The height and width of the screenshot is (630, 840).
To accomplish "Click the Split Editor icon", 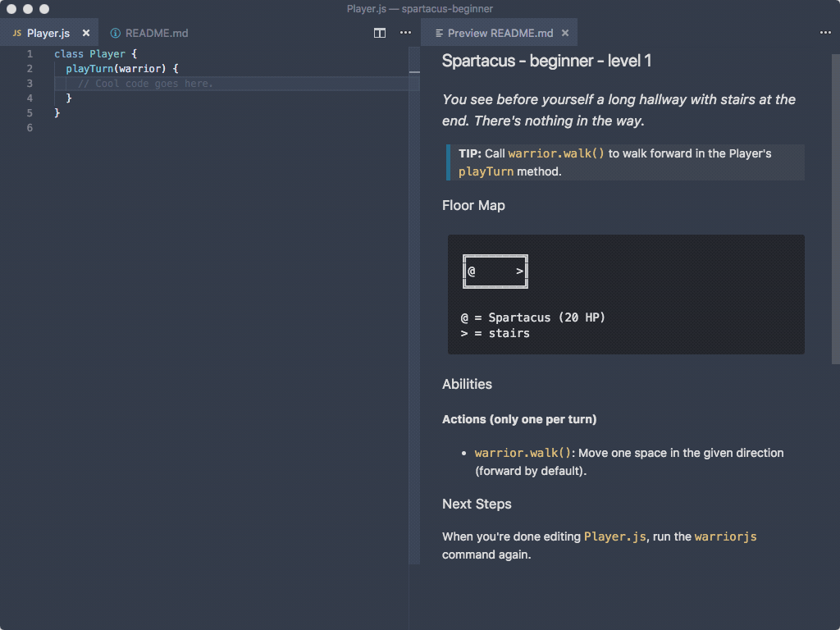I will click(x=380, y=33).
